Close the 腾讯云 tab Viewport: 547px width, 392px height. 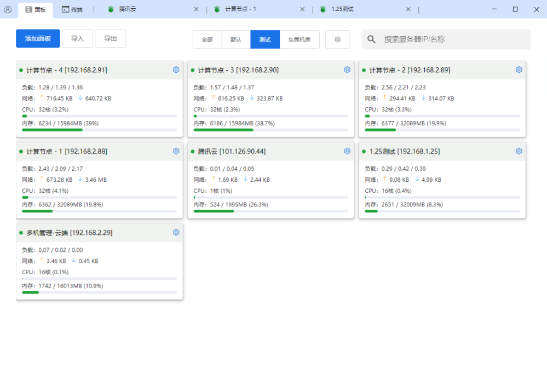(x=197, y=9)
